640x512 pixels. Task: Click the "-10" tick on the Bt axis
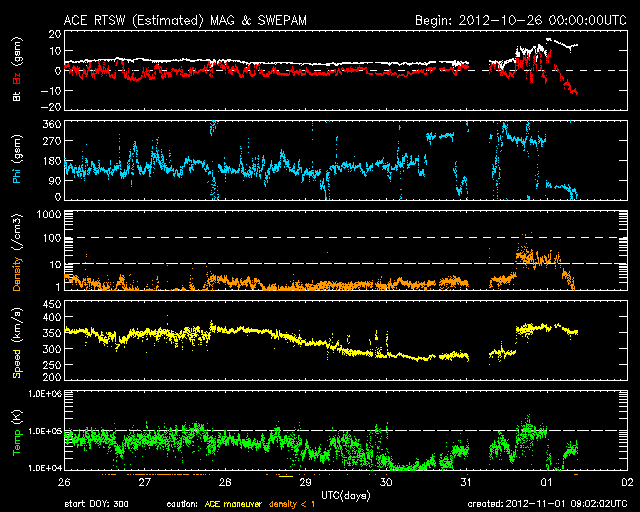51,90
